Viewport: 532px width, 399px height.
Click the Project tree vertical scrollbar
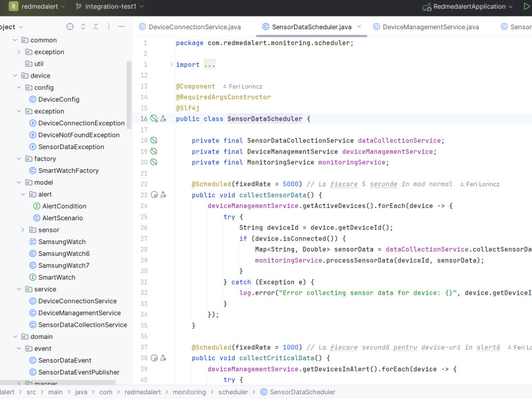(x=129, y=95)
